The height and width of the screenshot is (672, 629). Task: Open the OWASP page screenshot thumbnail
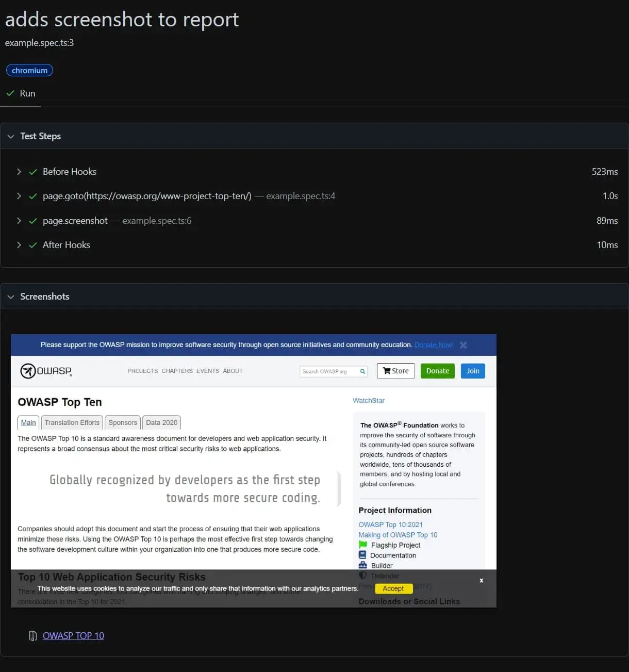point(254,471)
